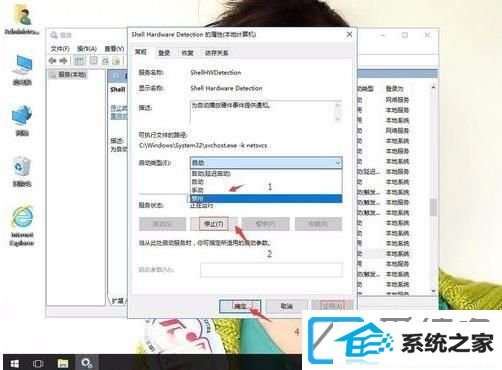This screenshot has height=370, width=502.
Task: Click the 取消 button
Action: (287, 306)
